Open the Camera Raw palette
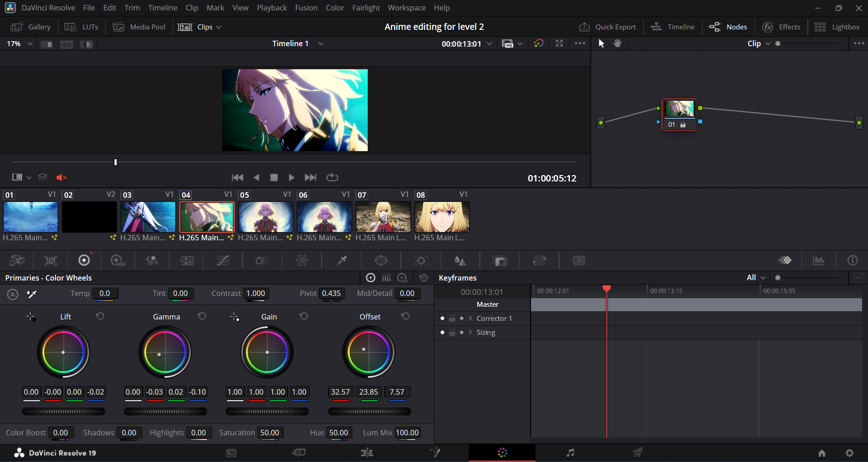The image size is (868, 462). (x=17, y=261)
